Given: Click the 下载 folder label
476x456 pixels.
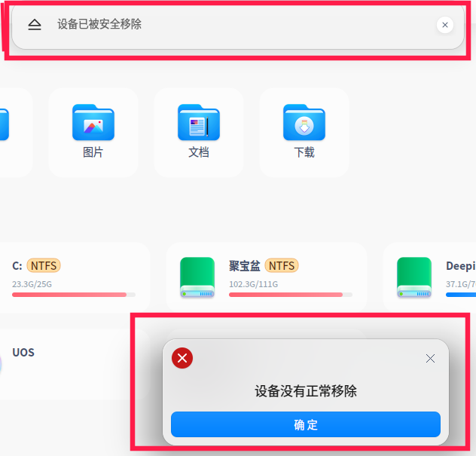Looking at the screenshot, I should [304, 152].
